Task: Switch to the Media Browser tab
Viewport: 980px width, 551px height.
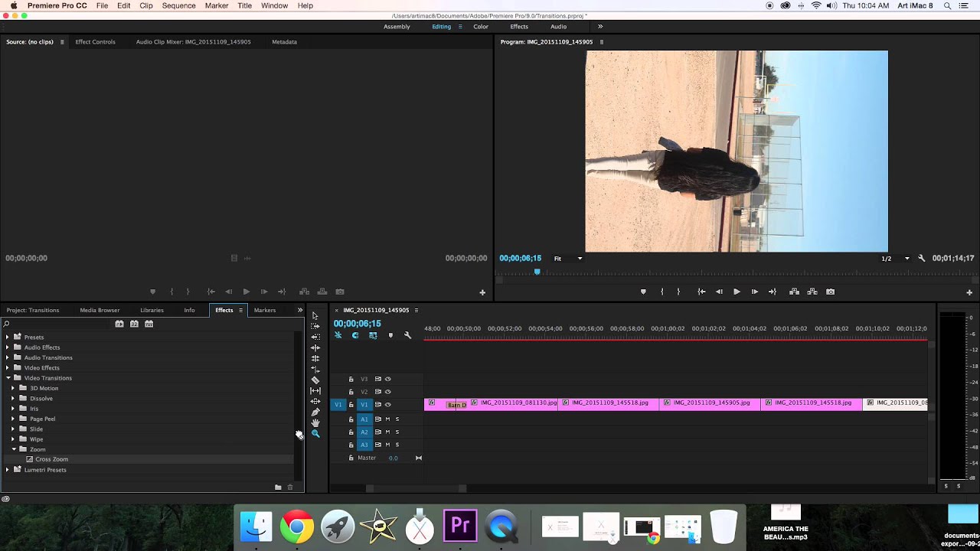Action: 100,310
